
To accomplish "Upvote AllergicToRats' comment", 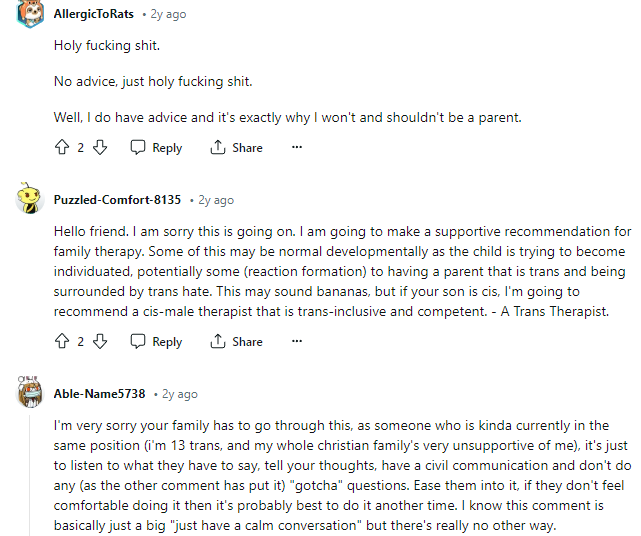I will (62, 147).
